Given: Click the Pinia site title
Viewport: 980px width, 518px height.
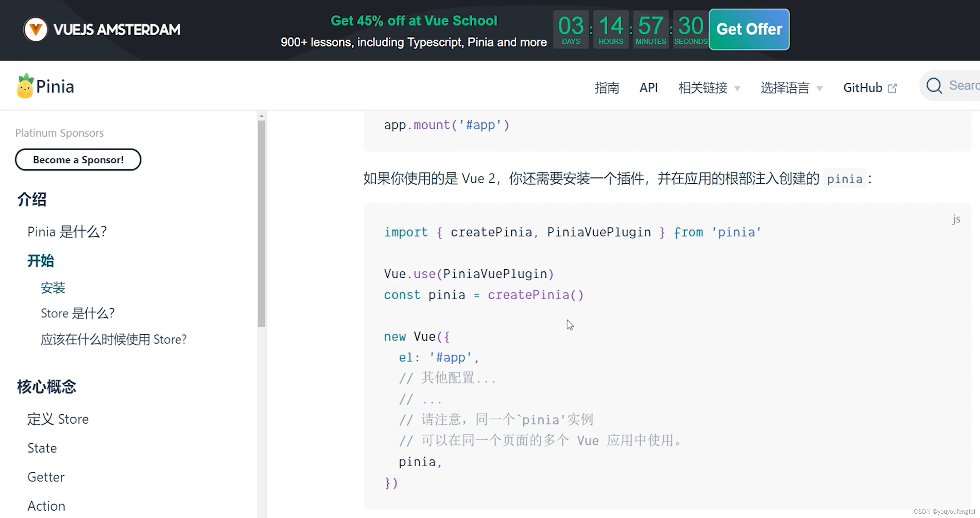Looking at the screenshot, I should [x=55, y=86].
